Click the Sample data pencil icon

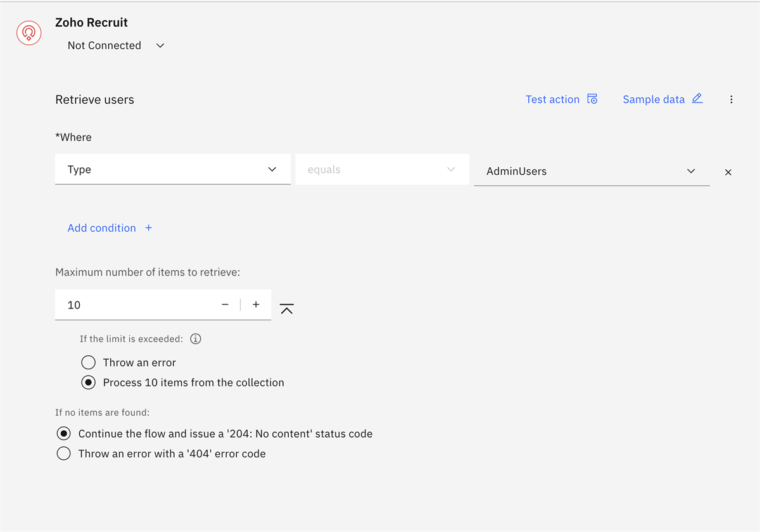(697, 98)
